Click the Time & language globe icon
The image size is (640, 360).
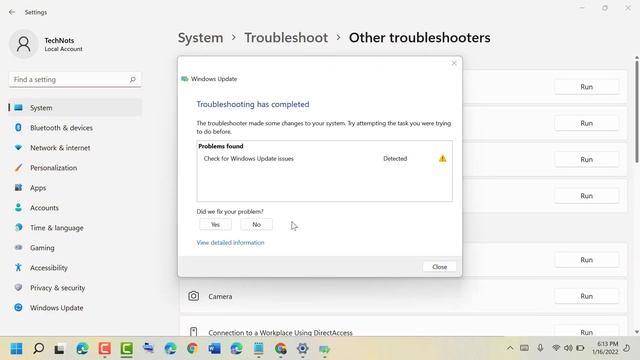(x=18, y=227)
